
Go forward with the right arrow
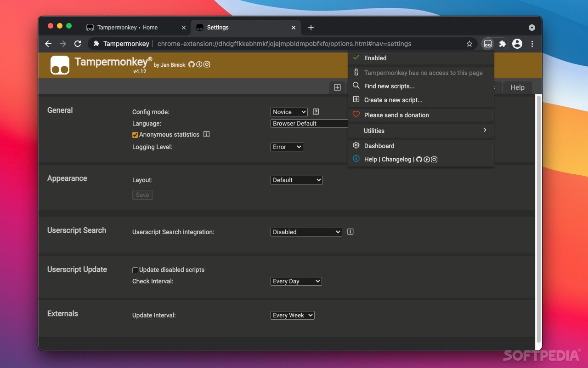[63, 44]
